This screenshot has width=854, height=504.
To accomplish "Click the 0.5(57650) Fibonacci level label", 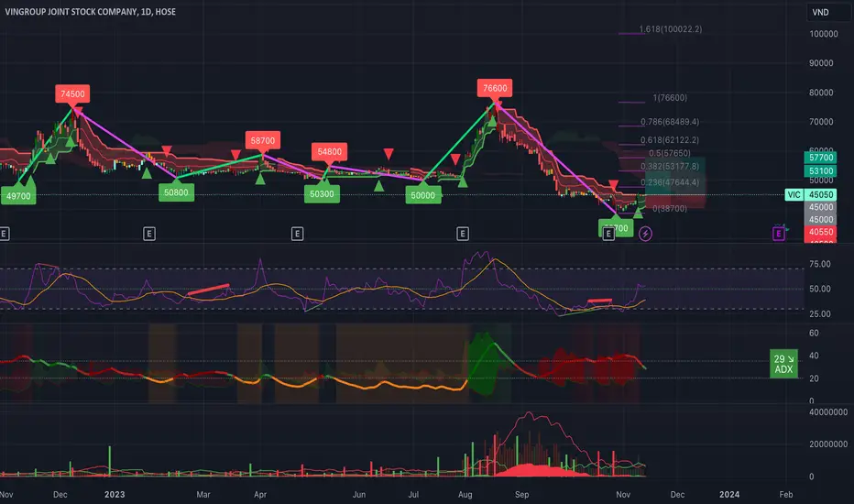I will (x=670, y=153).
